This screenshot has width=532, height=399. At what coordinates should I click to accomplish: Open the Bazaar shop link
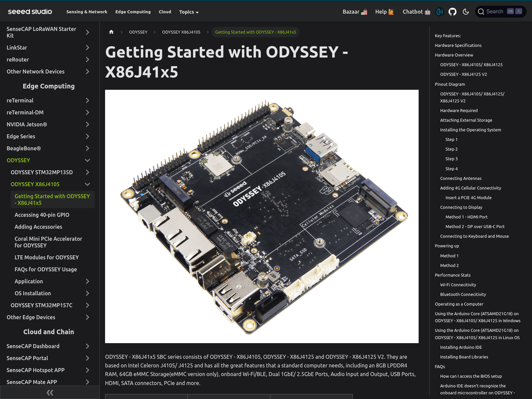point(355,12)
